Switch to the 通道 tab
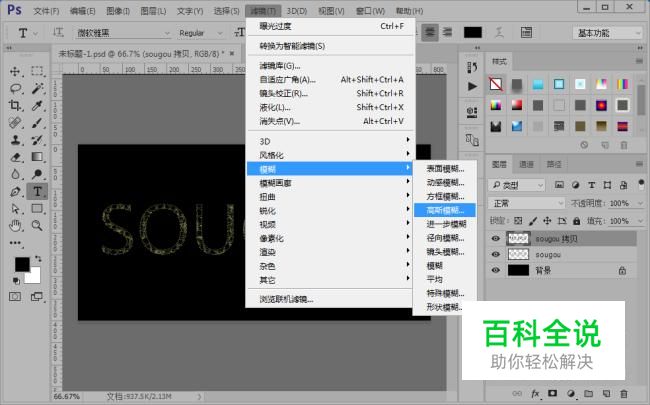650x405 pixels. [526, 164]
